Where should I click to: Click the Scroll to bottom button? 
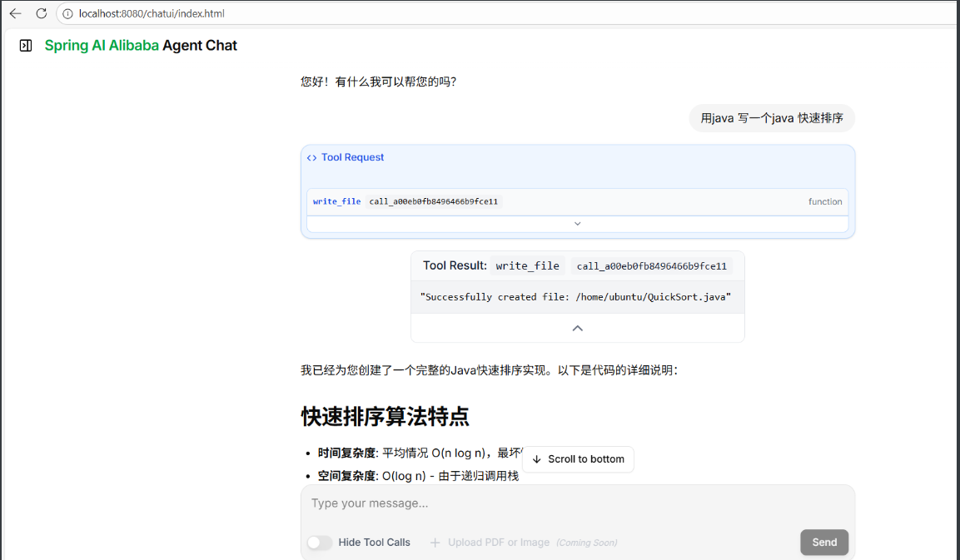click(x=578, y=459)
